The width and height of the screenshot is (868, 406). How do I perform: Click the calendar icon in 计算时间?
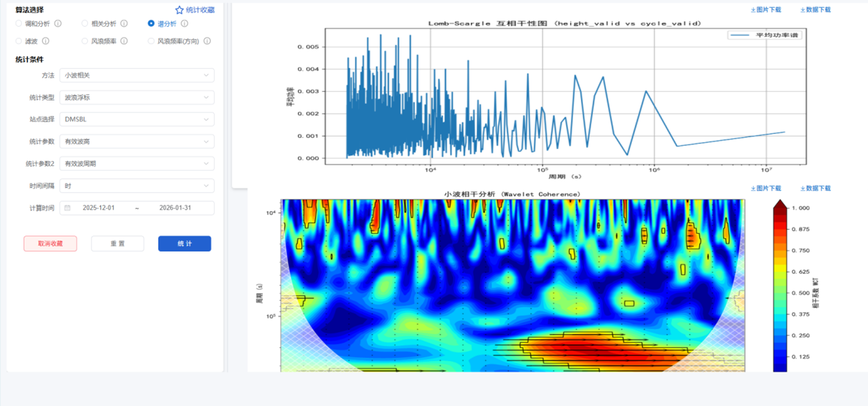pyautogui.click(x=67, y=208)
